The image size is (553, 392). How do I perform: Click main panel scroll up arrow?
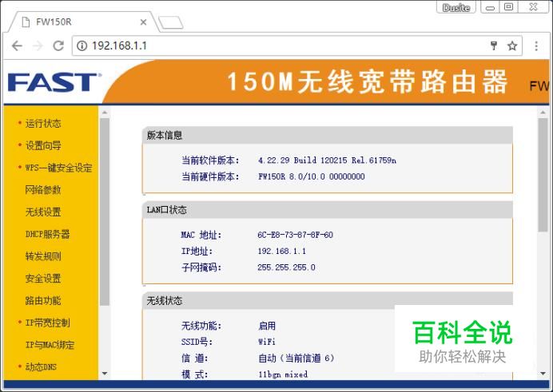(543, 113)
